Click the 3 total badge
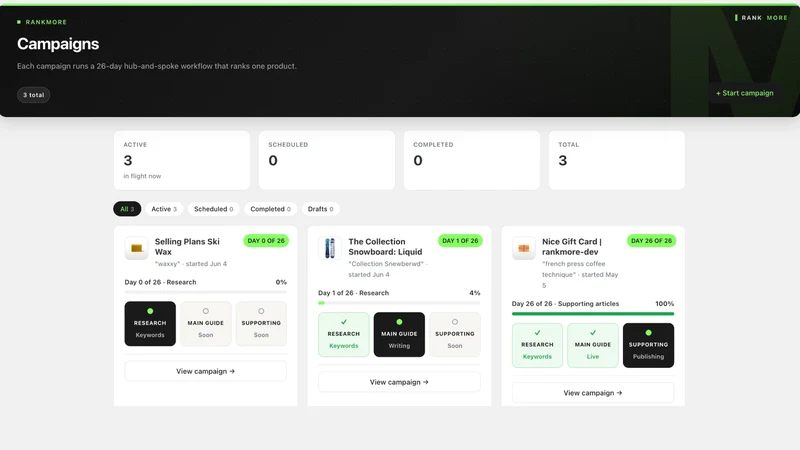This screenshot has width=800, height=450. tap(34, 95)
